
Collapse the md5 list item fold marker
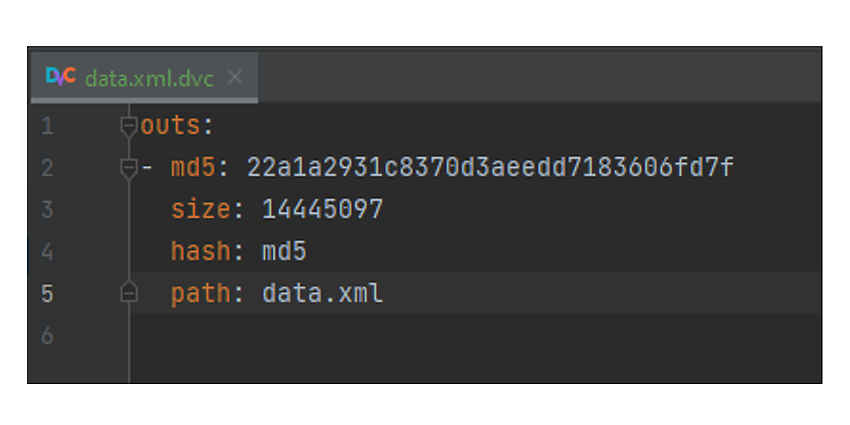click(x=128, y=170)
